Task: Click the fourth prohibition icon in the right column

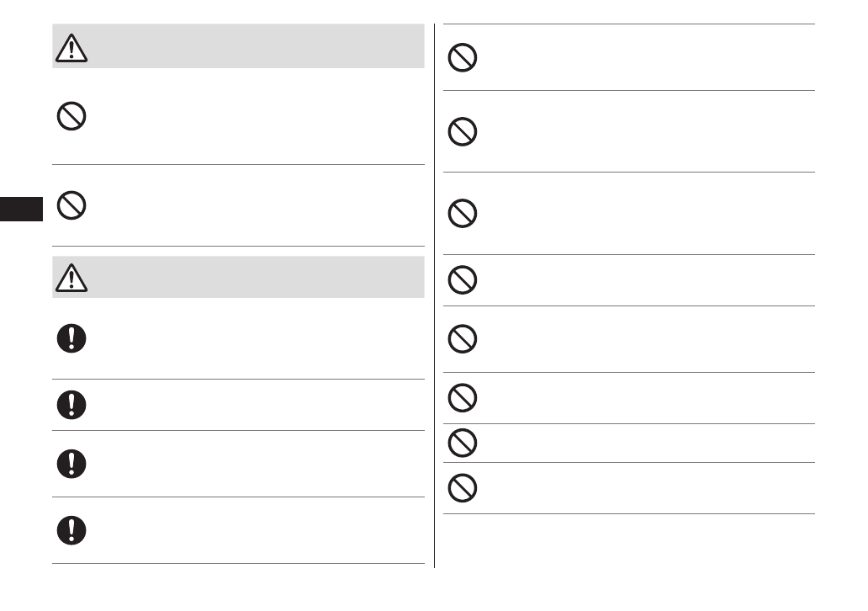Action: coord(463,280)
